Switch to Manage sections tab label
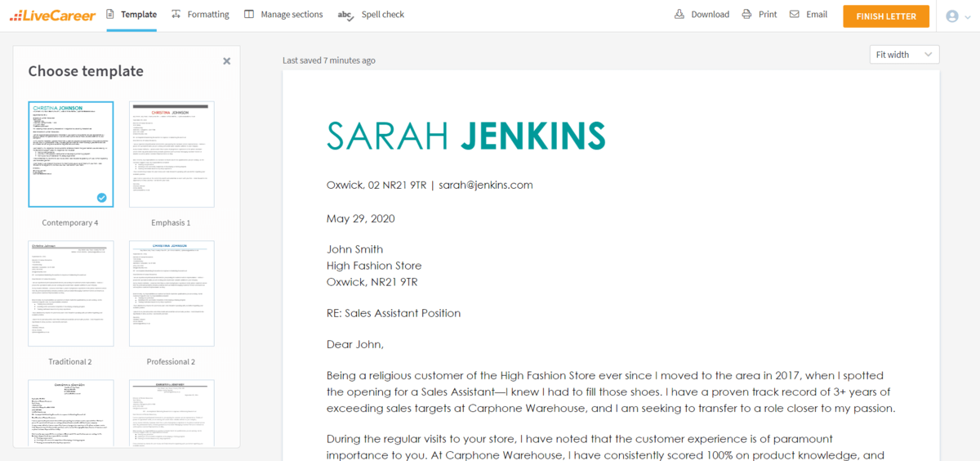 point(292,15)
